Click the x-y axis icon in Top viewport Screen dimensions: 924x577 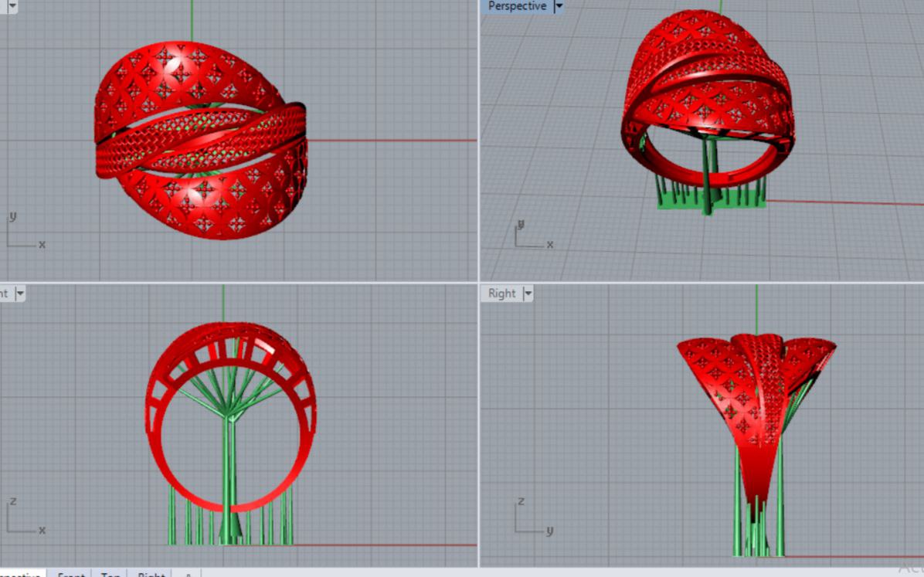(25, 232)
